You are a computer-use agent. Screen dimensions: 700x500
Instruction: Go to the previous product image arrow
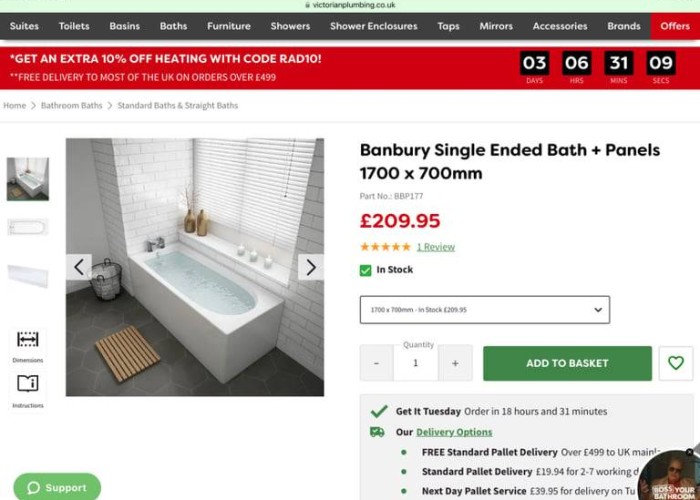click(x=79, y=267)
